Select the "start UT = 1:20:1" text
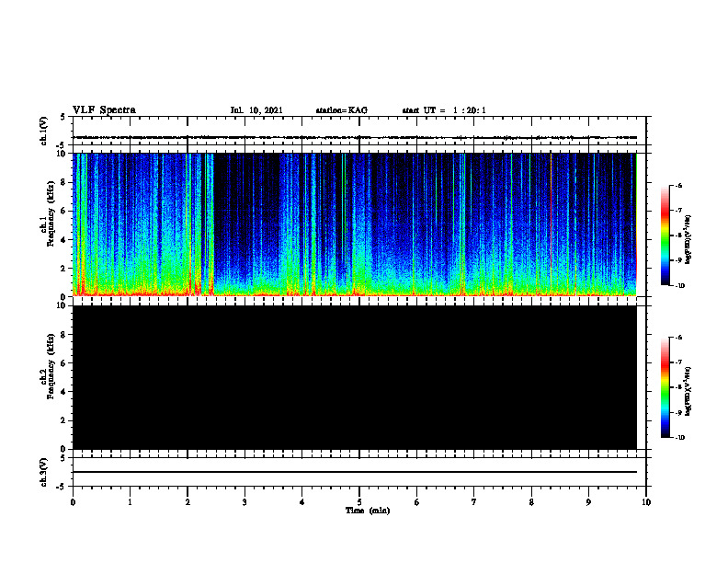 click(x=444, y=110)
